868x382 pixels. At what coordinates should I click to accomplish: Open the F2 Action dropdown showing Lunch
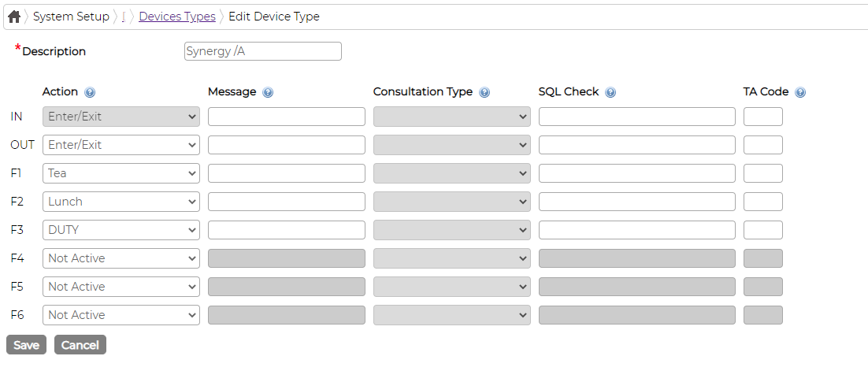[121, 202]
